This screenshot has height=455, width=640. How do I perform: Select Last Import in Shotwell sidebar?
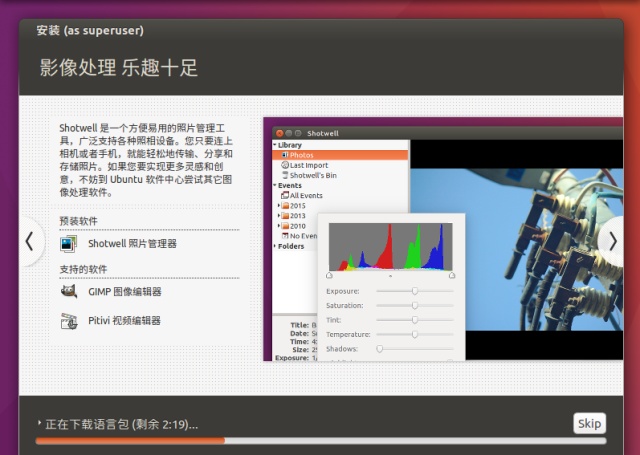309,165
